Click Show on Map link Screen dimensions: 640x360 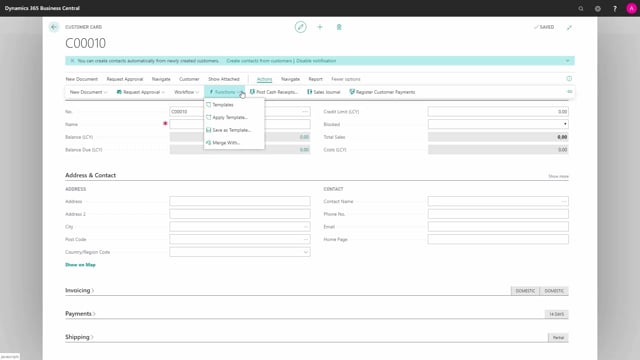click(80, 265)
